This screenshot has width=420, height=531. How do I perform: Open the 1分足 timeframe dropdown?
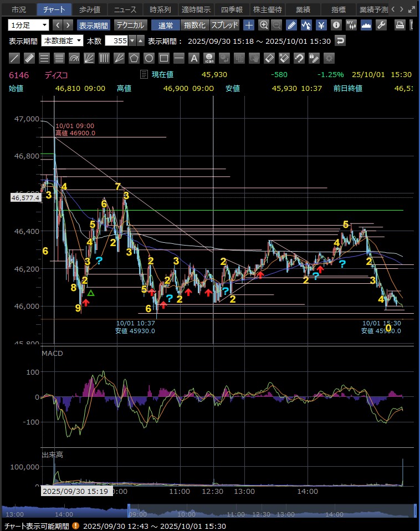28,25
